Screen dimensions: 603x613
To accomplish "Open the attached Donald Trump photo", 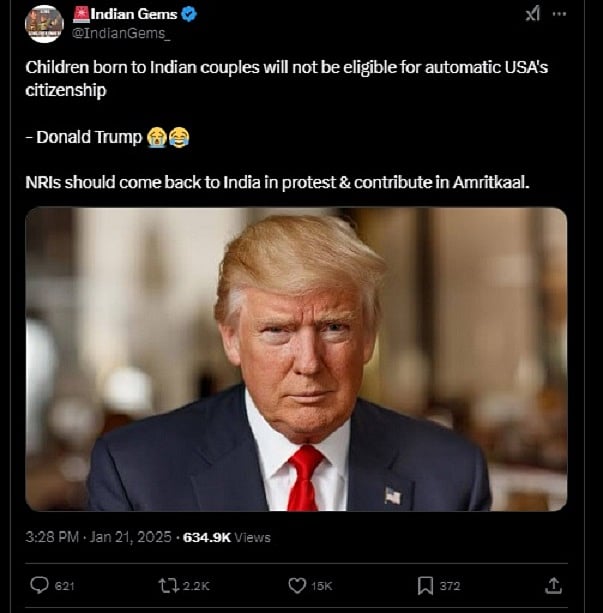I will [x=296, y=359].
